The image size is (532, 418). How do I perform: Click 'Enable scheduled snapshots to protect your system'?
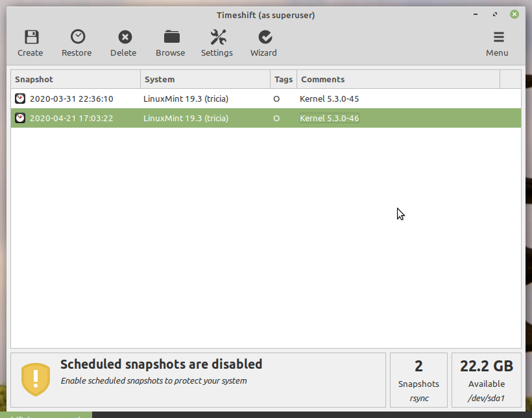pos(154,380)
